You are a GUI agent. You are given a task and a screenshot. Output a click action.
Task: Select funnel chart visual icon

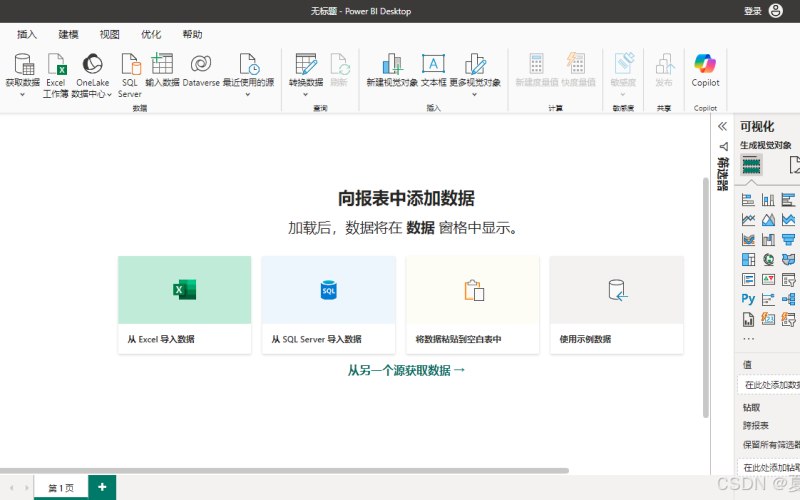[788, 239]
